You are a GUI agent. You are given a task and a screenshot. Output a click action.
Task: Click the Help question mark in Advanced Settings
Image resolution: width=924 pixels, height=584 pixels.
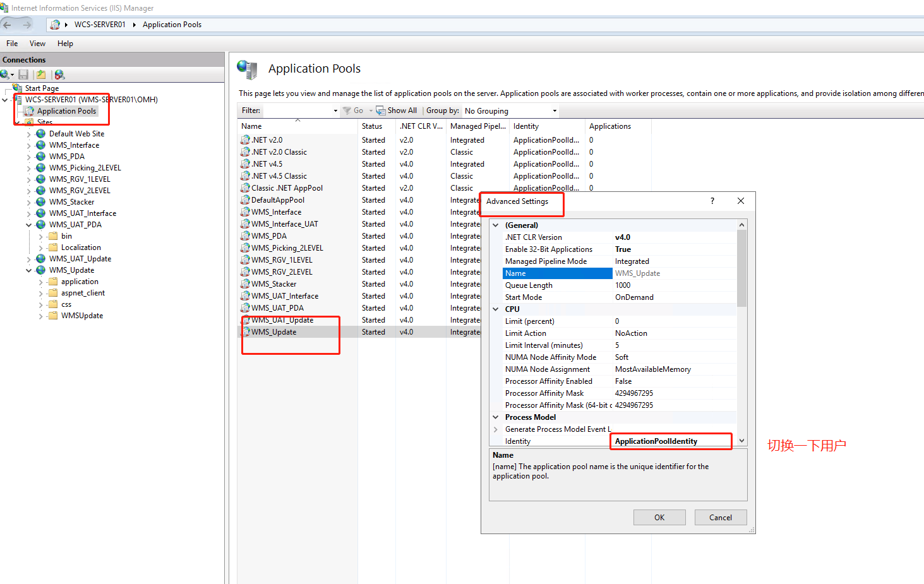712,201
